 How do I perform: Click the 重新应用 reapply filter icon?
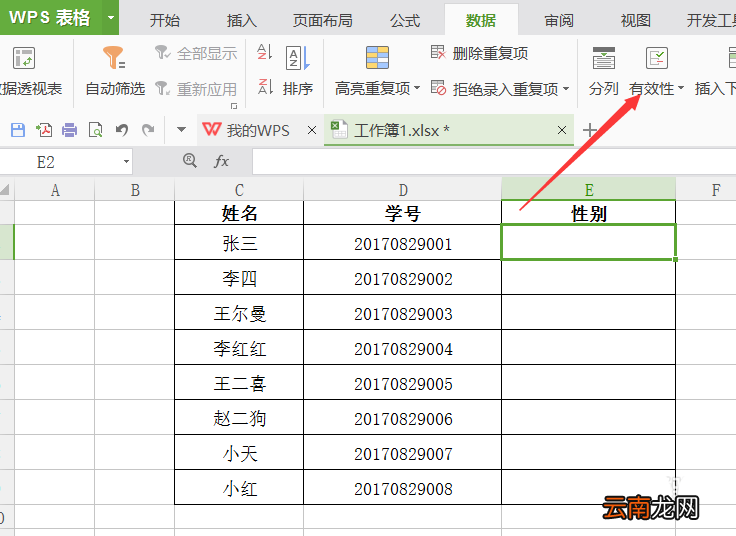coord(163,88)
